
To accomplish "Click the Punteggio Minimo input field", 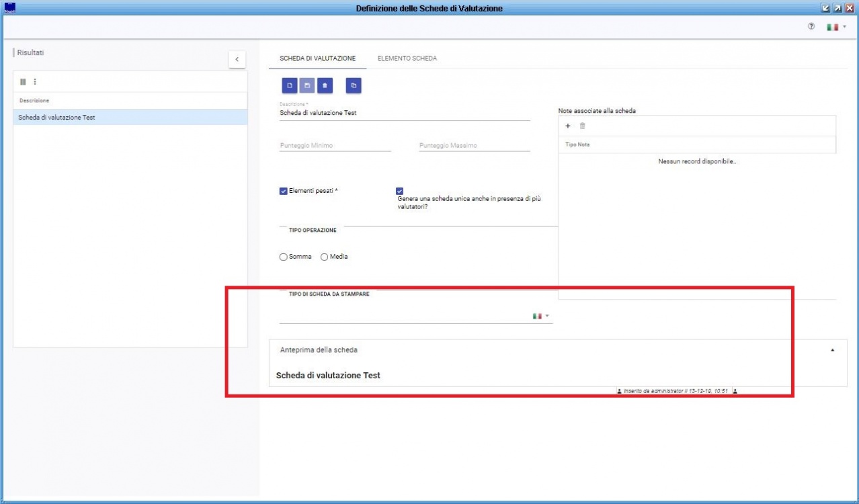I will (335, 145).
